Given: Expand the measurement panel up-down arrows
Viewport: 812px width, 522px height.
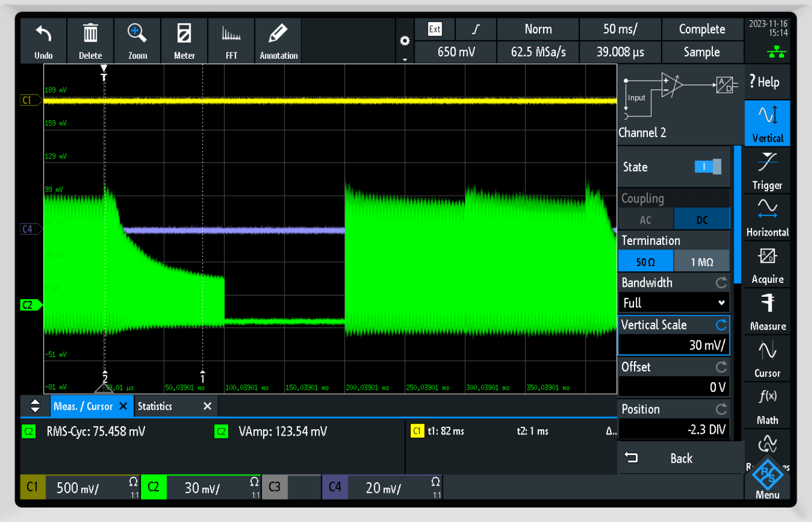Looking at the screenshot, I should (35, 406).
